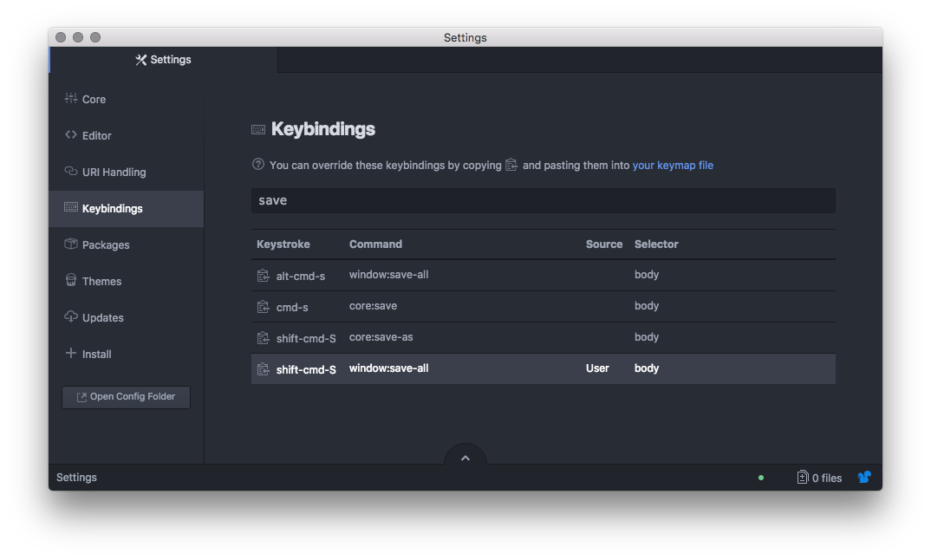Go to URI Handling settings
This screenshot has height=560, width=931.
[x=127, y=173]
